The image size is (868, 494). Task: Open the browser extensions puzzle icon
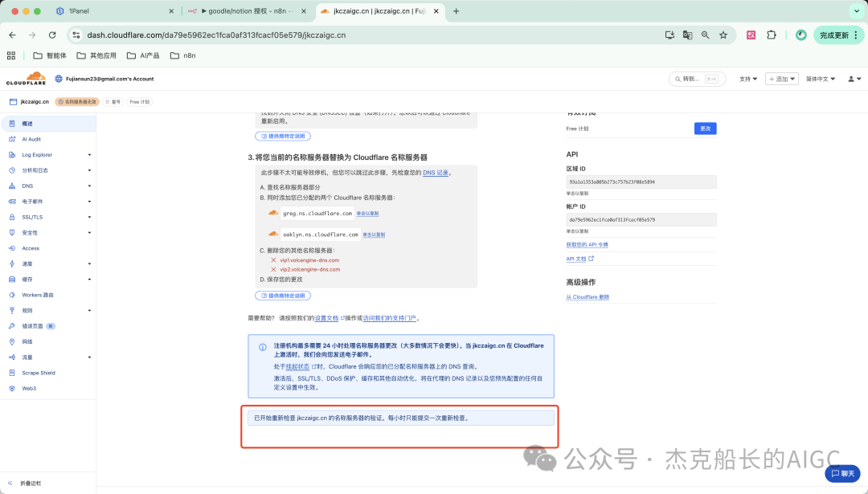771,35
